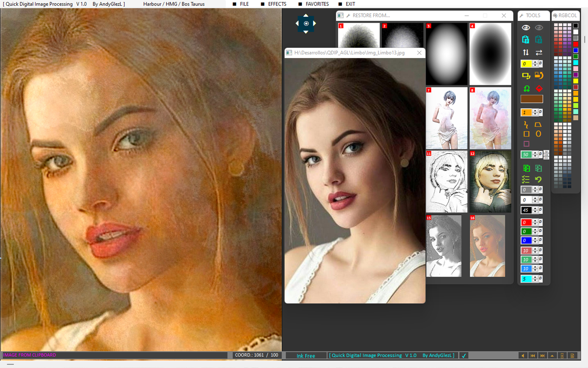Click the Ink Free font label
This screenshot has width=588, height=368.
pos(306,356)
